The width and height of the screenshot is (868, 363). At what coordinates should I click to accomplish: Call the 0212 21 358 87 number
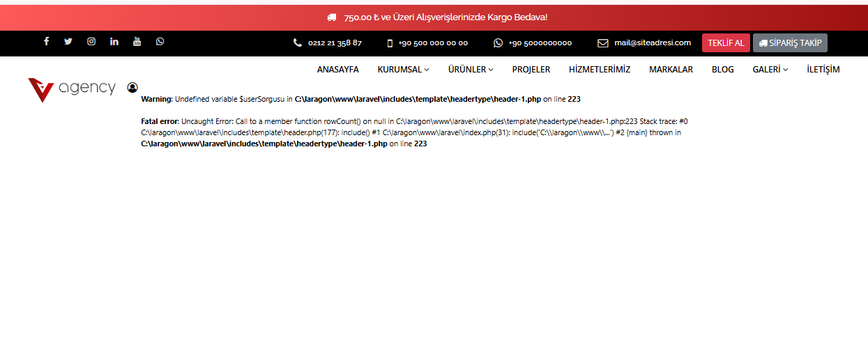335,43
